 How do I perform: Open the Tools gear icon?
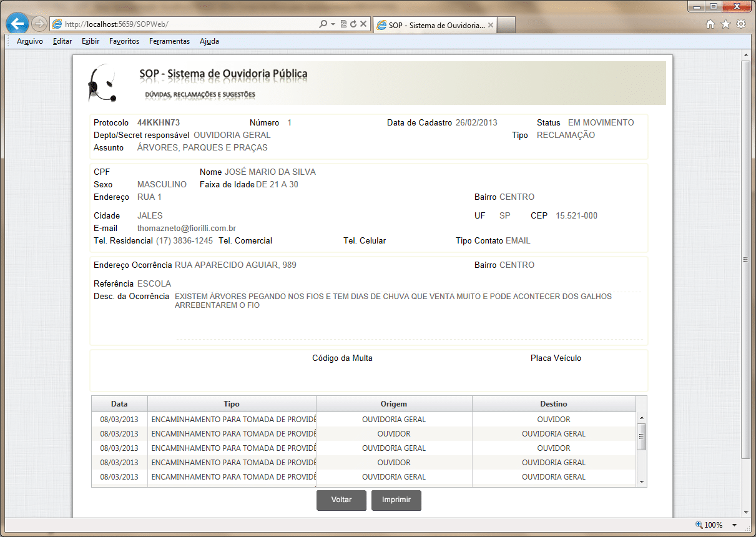pyautogui.click(x=741, y=24)
